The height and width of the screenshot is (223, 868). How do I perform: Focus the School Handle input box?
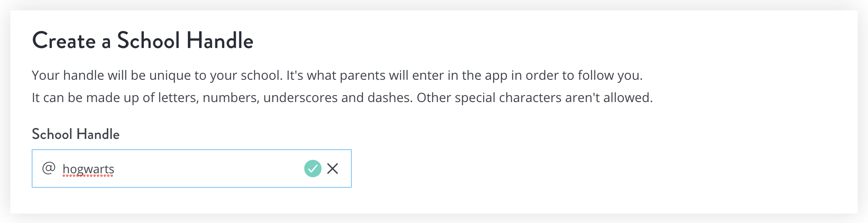[192, 169]
